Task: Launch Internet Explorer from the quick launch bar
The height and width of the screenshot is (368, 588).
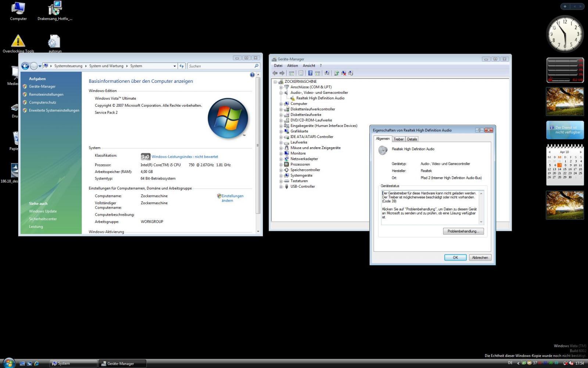Action: pos(36,363)
